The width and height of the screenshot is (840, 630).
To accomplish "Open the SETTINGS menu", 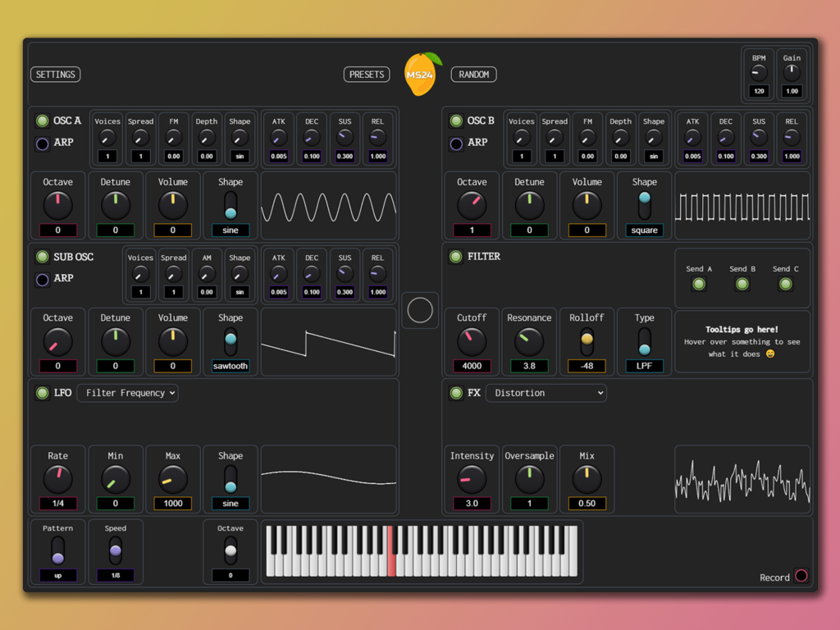I will pos(56,75).
